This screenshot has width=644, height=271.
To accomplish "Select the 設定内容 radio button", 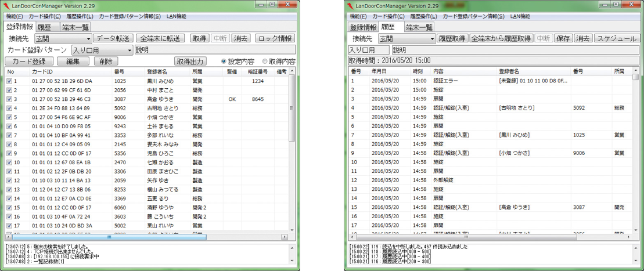I will point(224,62).
